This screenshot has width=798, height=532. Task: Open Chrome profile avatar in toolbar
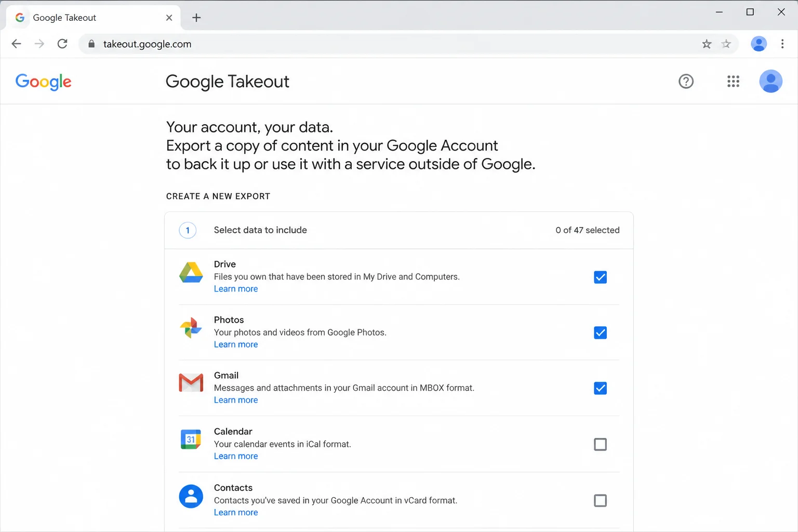coord(759,44)
